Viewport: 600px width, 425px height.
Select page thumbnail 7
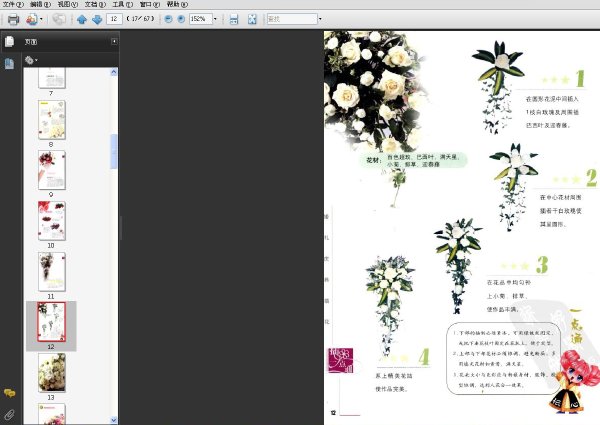52,78
